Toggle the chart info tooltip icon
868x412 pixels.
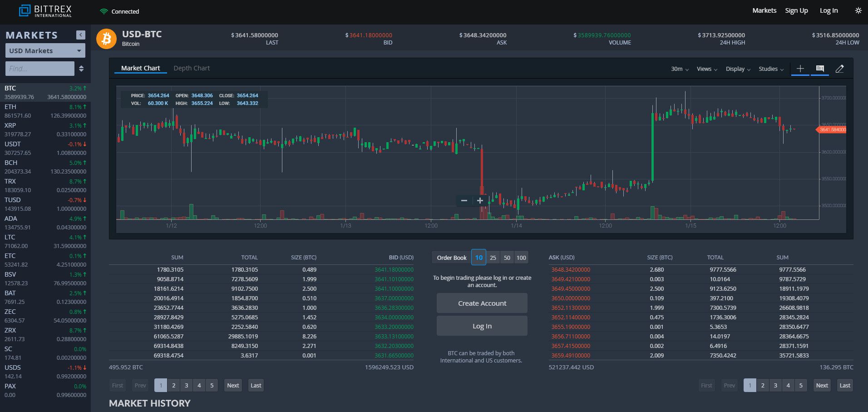[820, 69]
